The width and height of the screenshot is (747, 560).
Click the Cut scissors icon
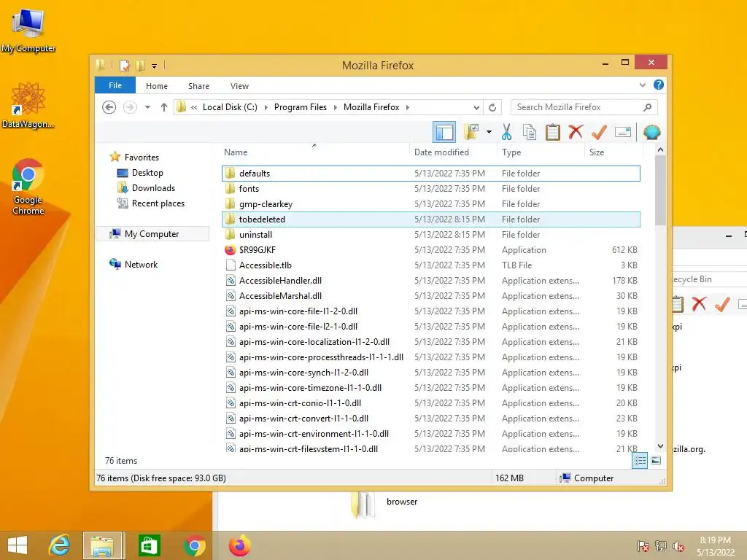(506, 132)
